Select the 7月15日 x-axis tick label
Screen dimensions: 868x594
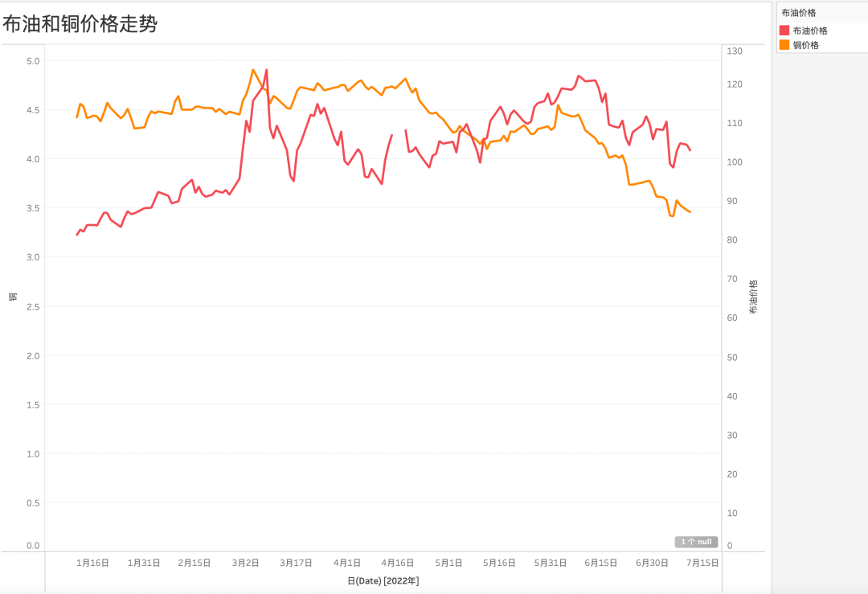pyautogui.click(x=702, y=563)
